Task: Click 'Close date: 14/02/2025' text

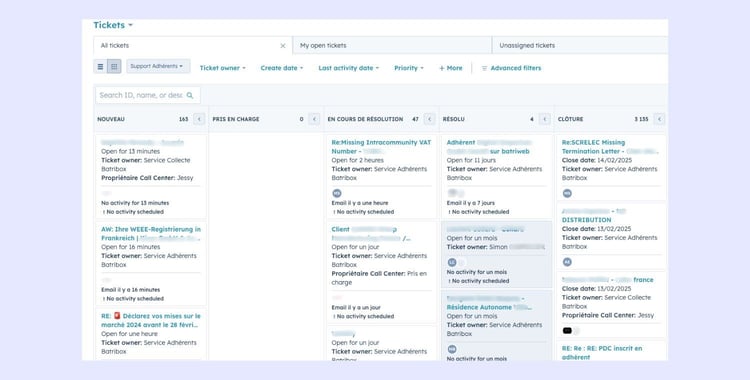Action: 596,160
